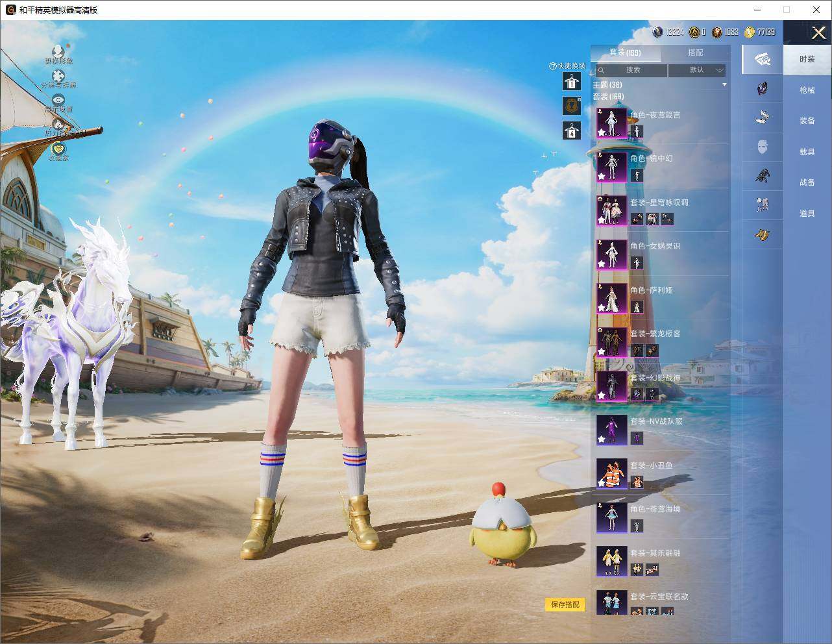Expand the 主题 (36) section arrow
The width and height of the screenshot is (832, 644).
point(724,85)
